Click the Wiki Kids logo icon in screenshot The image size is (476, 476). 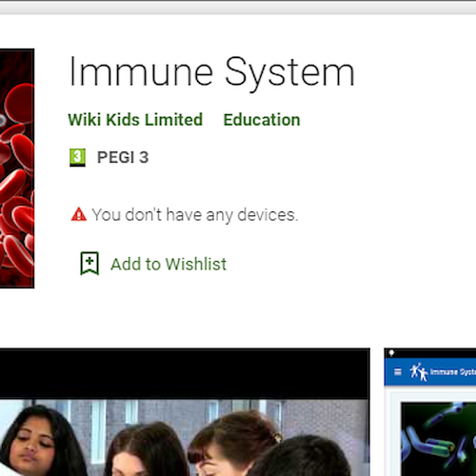419,371
